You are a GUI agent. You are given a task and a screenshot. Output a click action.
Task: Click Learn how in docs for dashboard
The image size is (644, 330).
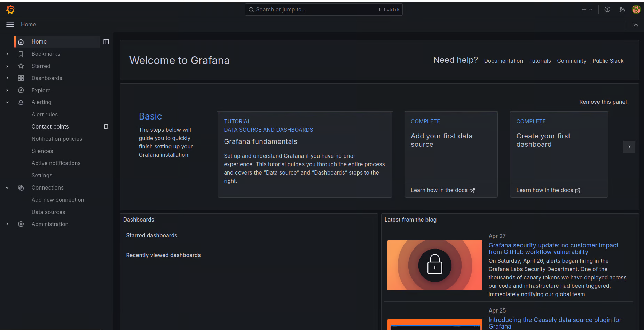(548, 190)
